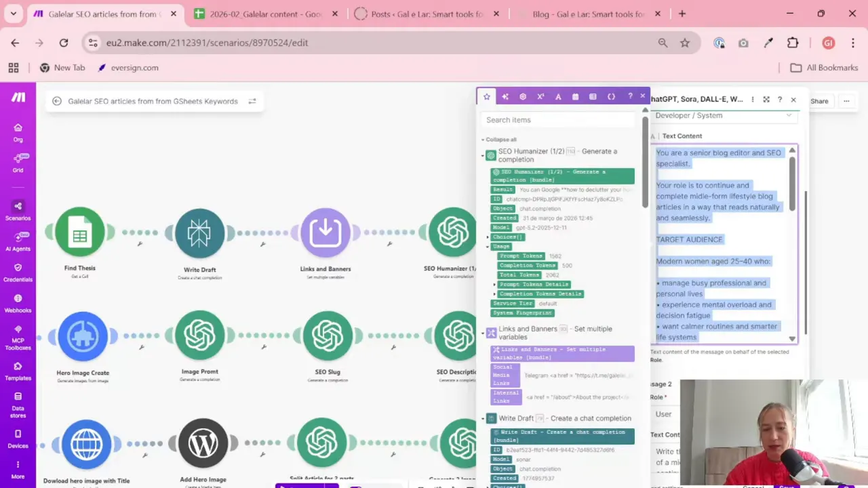Open help in the mapping panel
Image resolution: width=868 pixels, height=488 pixels.
click(x=630, y=96)
